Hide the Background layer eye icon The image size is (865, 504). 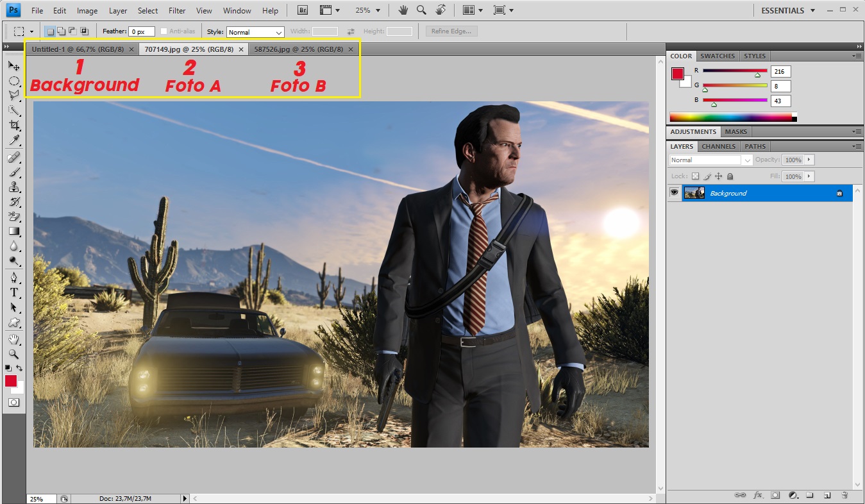(674, 193)
